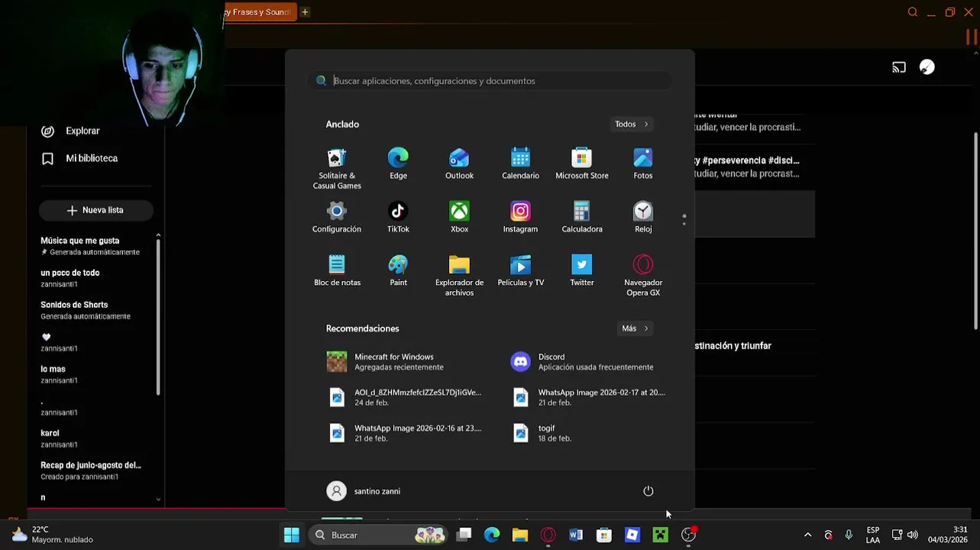Open Word from the taskbar
The image size is (980, 550).
tap(576, 535)
